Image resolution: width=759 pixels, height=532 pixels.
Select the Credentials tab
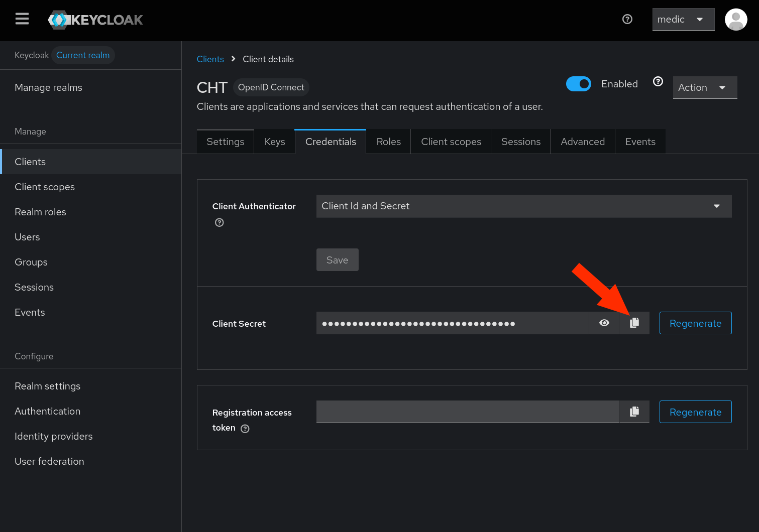click(x=331, y=142)
